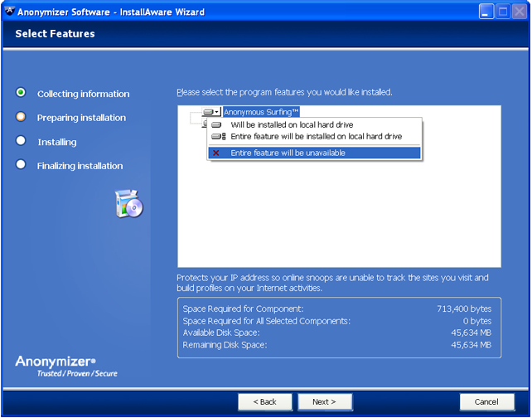The height and width of the screenshot is (418, 532).
Task: Cancel the installation wizard
Action: (x=486, y=402)
